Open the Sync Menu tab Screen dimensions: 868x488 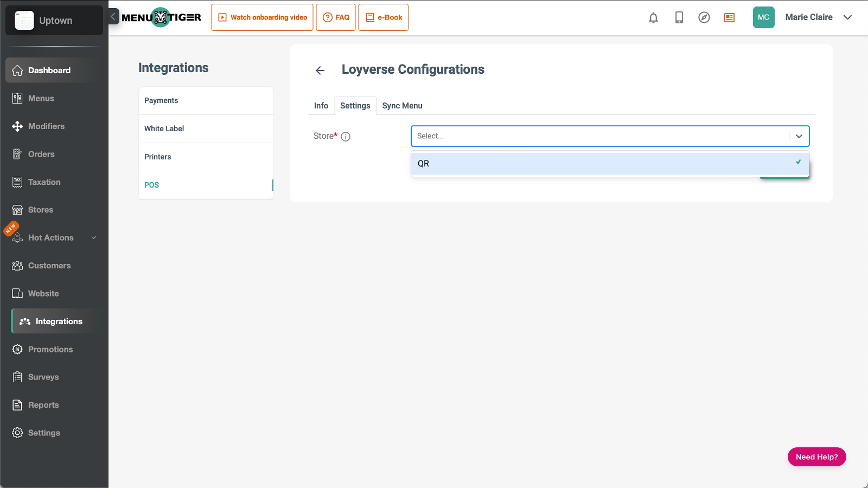(403, 106)
